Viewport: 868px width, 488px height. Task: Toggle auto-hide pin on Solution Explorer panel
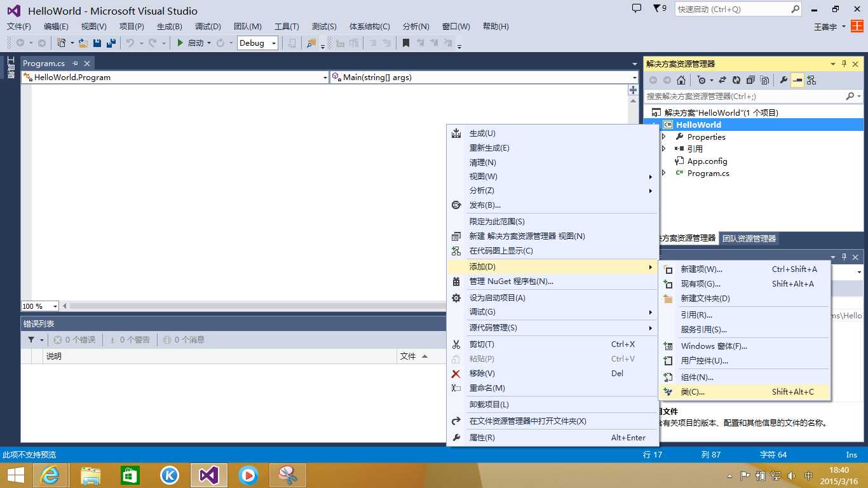(x=844, y=64)
